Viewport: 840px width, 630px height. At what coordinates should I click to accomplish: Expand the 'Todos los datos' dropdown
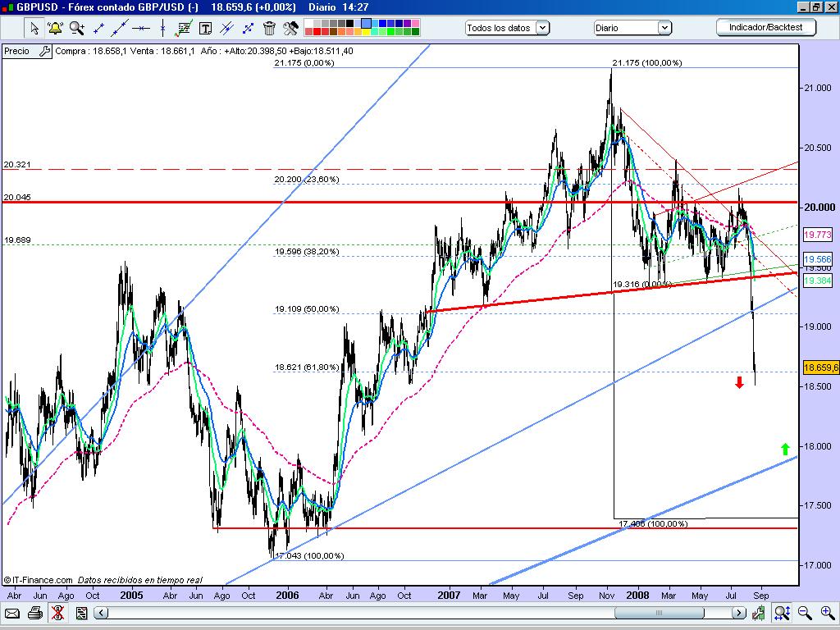[x=508, y=28]
